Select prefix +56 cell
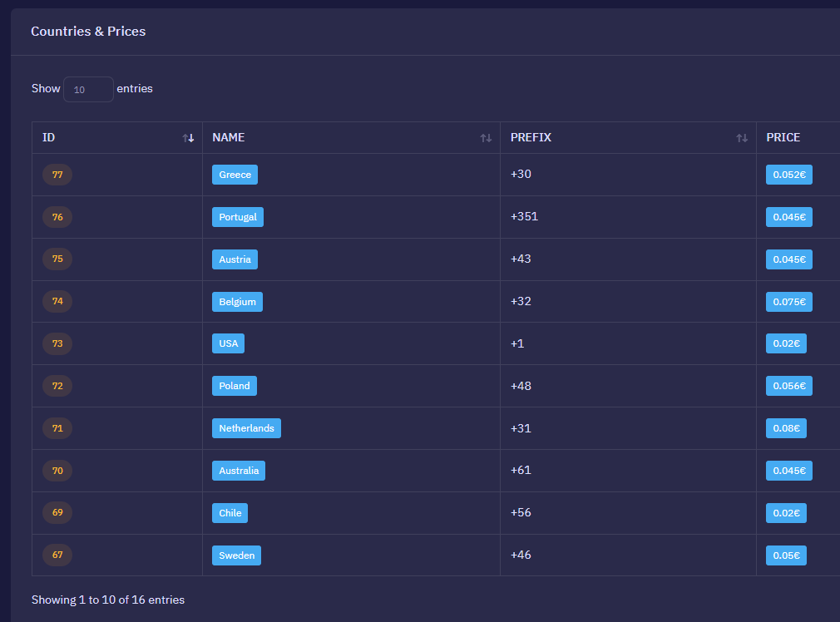The image size is (840, 622). pos(628,513)
